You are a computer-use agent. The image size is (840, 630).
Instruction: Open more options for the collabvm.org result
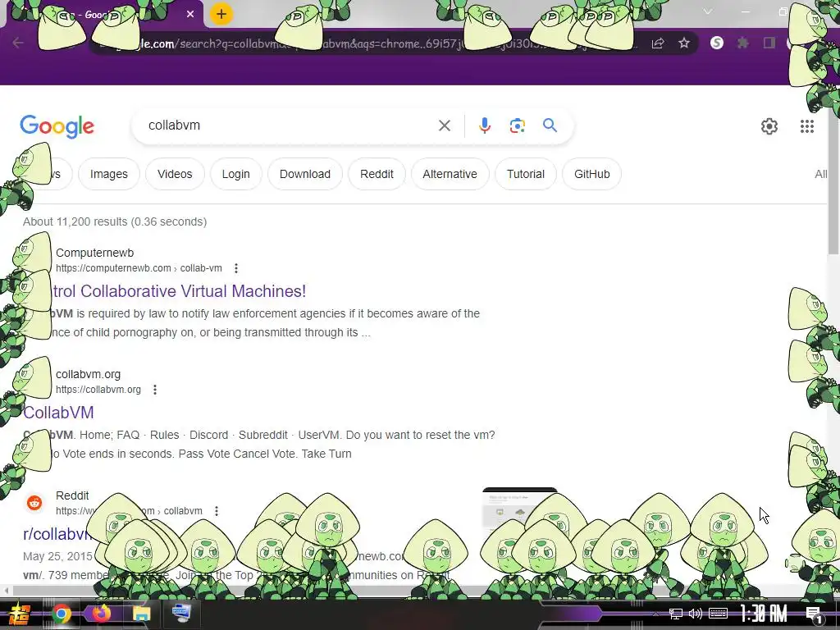(155, 390)
